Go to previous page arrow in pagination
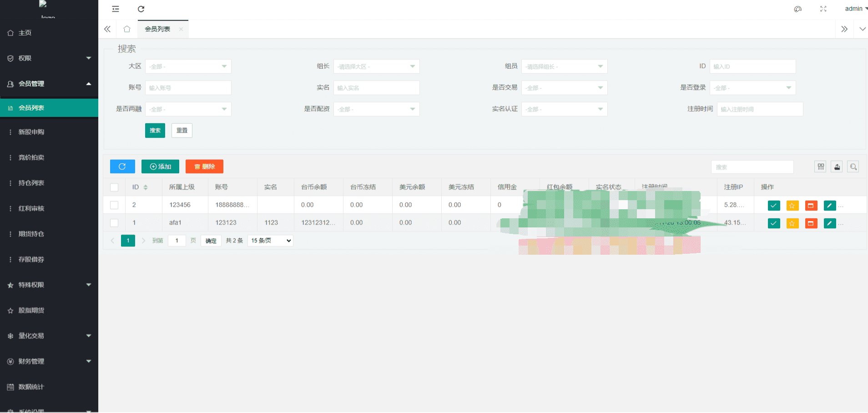The height and width of the screenshot is (413, 868). (x=112, y=241)
